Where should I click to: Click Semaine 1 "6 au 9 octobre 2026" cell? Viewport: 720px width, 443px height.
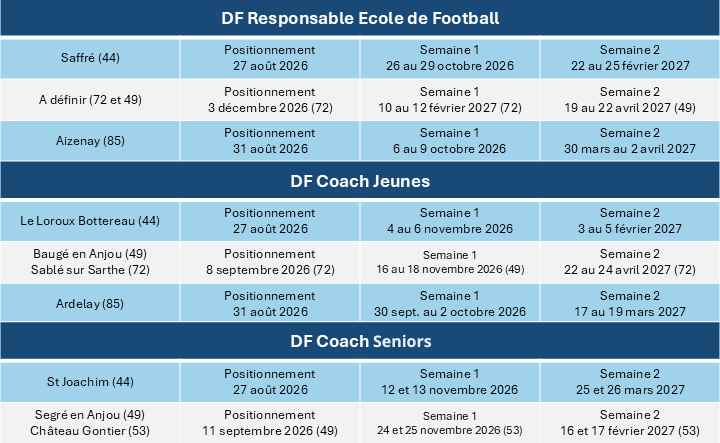click(x=448, y=141)
